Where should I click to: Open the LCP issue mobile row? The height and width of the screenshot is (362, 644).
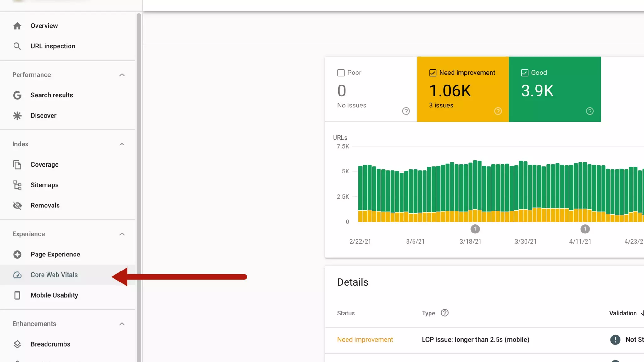coord(475,340)
